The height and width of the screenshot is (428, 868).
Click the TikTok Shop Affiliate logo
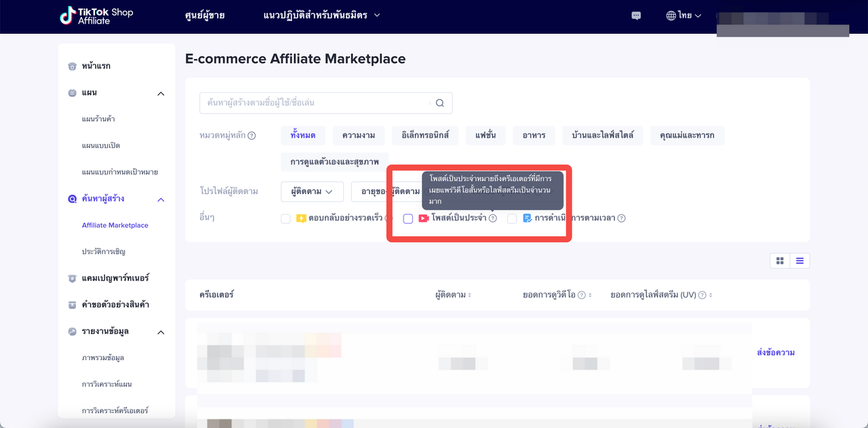point(96,16)
